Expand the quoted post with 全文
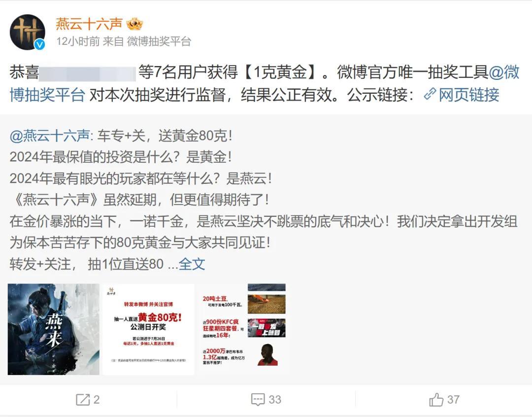Viewport: 532px width, 417px height. coord(192,264)
